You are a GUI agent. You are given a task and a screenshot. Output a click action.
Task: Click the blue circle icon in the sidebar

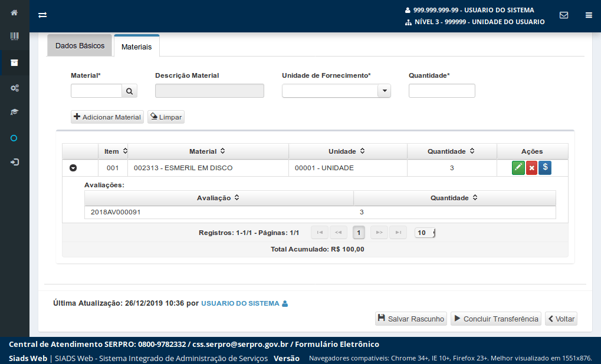[x=14, y=138]
